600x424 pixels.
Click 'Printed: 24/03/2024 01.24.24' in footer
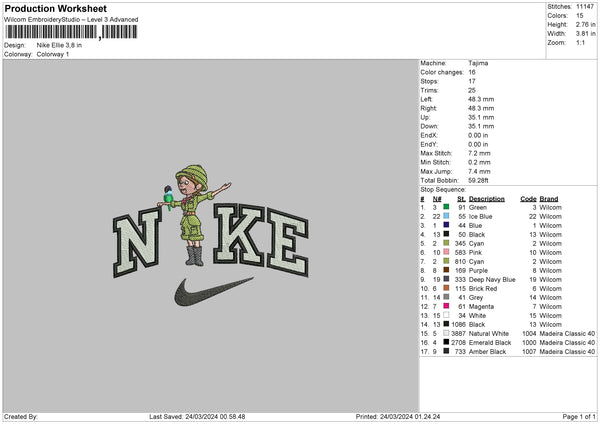[398, 416]
